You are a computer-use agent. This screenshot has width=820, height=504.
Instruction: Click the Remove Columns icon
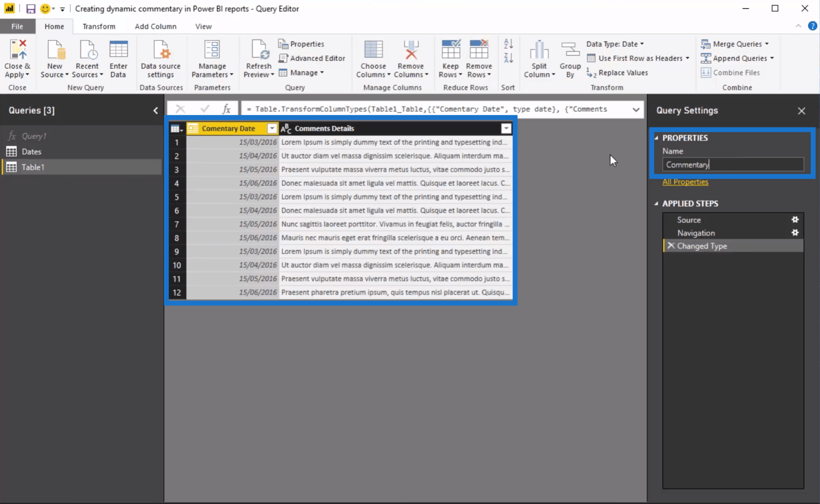(x=411, y=50)
